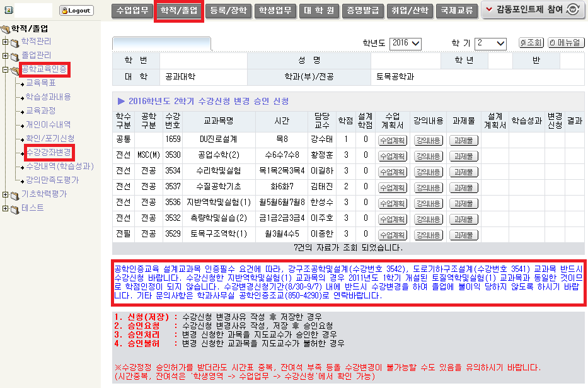This screenshot has height=388, width=588.
Task: Click the 기초학력평가 folder icon
Action: [x=14, y=194]
